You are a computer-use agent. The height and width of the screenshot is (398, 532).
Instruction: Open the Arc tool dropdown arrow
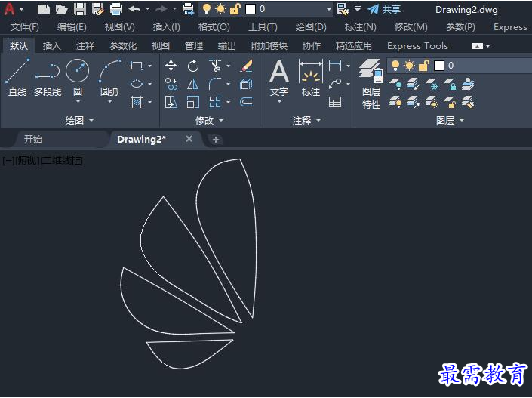(109, 101)
